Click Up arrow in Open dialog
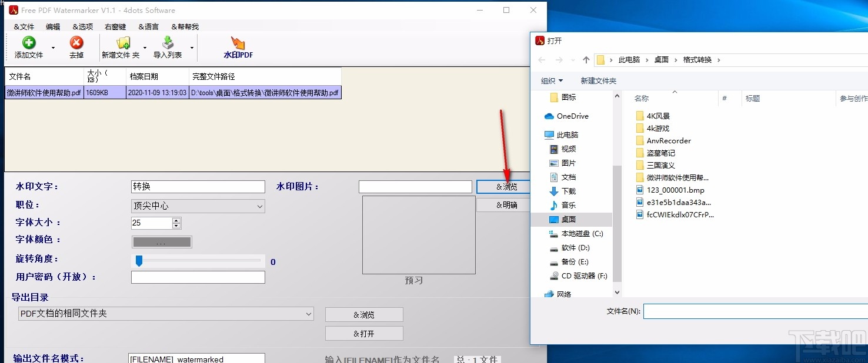 [586, 60]
